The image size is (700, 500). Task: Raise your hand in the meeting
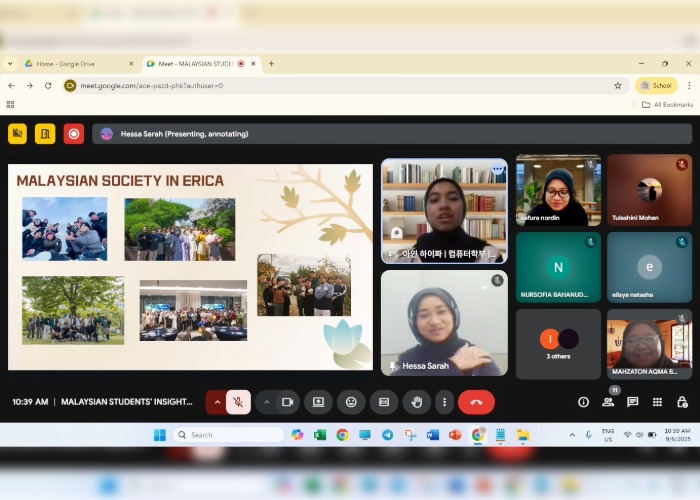click(416, 402)
